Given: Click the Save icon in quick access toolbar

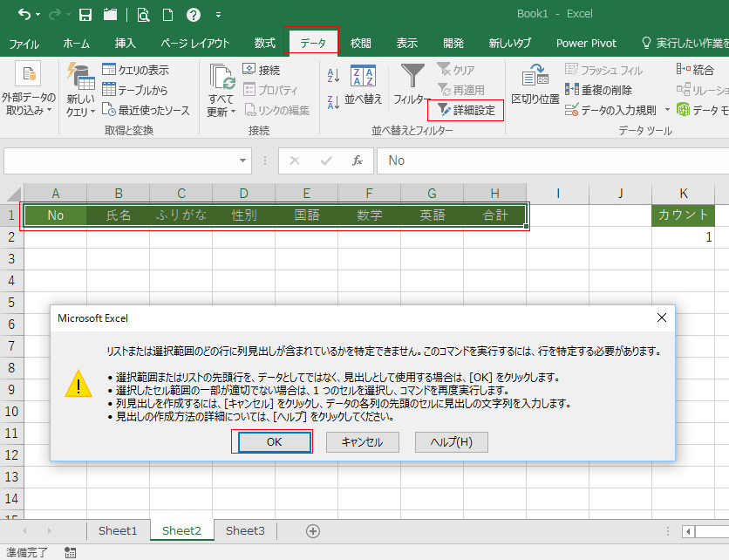Looking at the screenshot, I should pyautogui.click(x=85, y=15).
